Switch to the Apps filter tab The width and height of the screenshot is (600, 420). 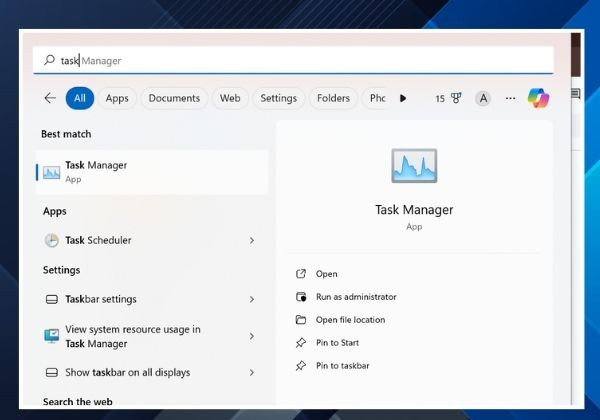[117, 98]
